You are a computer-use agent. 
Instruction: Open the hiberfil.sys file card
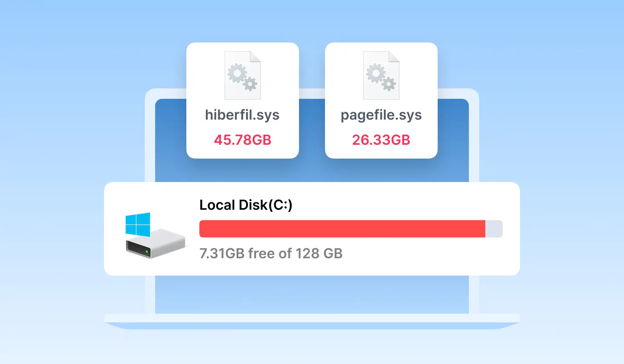tap(242, 100)
